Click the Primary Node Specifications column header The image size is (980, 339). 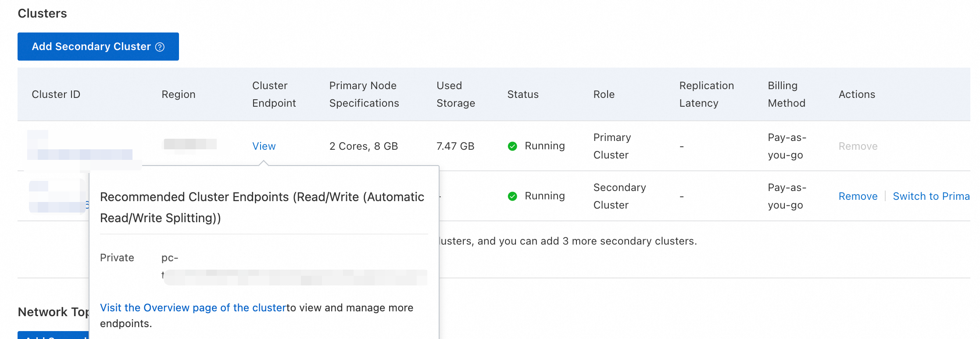click(x=364, y=94)
